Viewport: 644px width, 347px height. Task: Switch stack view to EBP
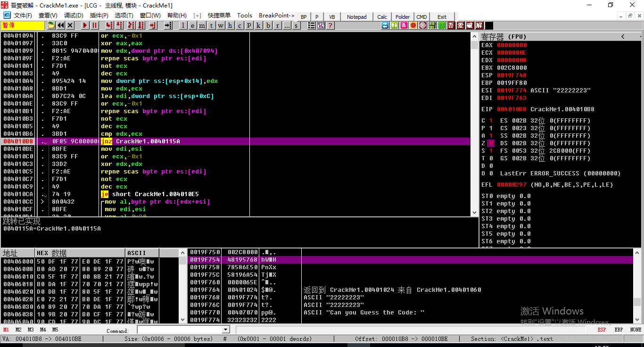[x=619, y=330]
